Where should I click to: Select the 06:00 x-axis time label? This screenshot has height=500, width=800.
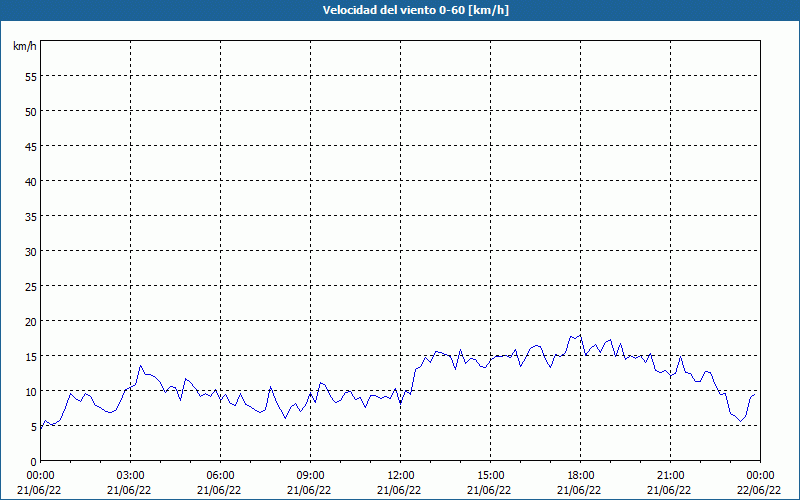tap(220, 475)
